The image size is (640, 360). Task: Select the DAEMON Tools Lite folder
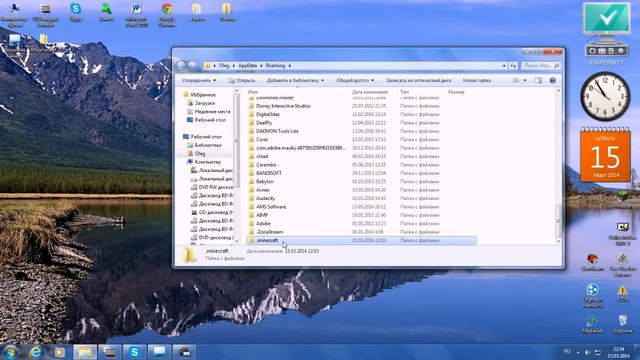pos(277,131)
